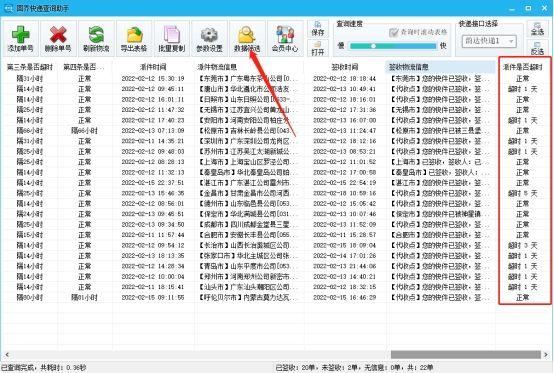The width and height of the screenshot is (554, 373).
Task: Click the 签收物流信息 column header
Action: pyautogui.click(x=440, y=67)
